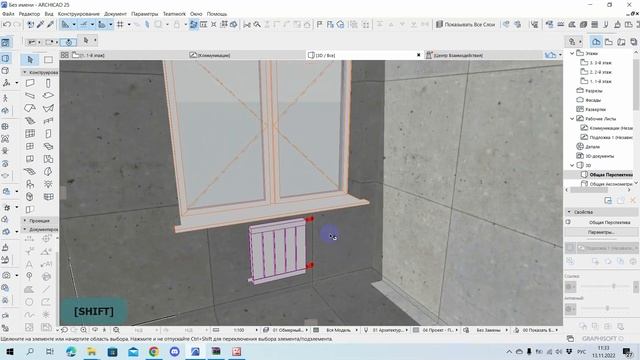Click the Redo arrow icon
This screenshot has width=640, height=360.
click(17, 24)
